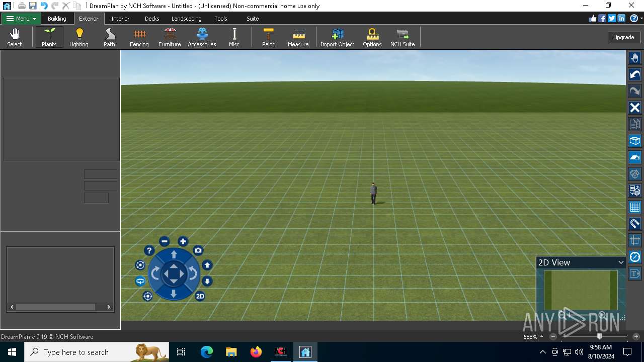Open the Lighting tool

(x=79, y=37)
